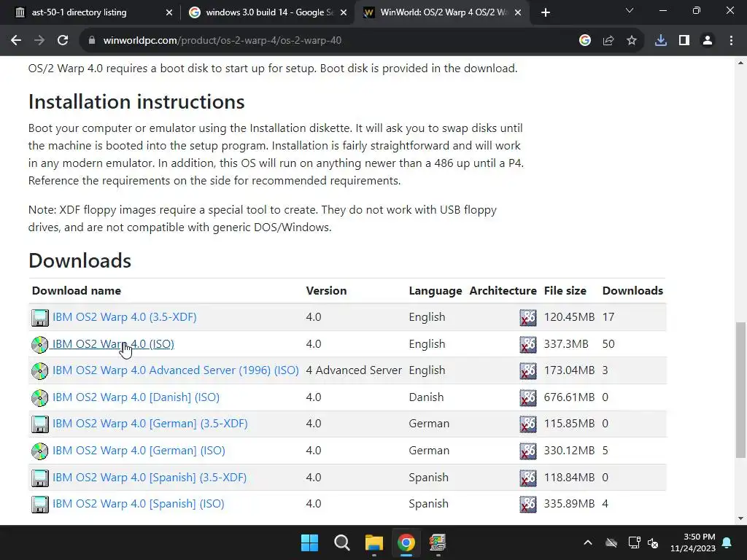The image size is (747, 560).
Task: Open Warp 4.0 [Spanish] (3.5-XDF) link
Action: click(150, 477)
